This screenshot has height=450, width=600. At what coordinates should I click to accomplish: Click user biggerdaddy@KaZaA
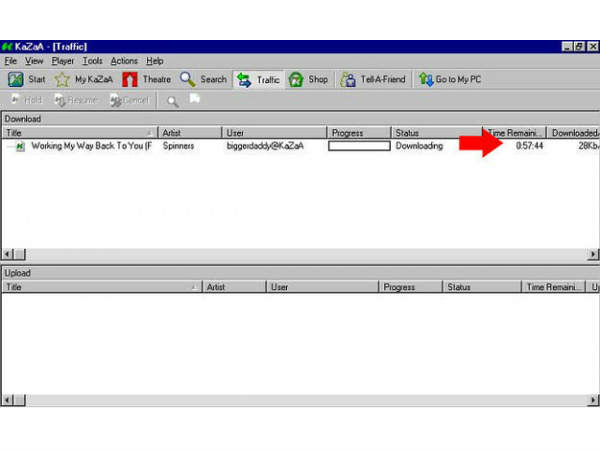pyautogui.click(x=265, y=146)
